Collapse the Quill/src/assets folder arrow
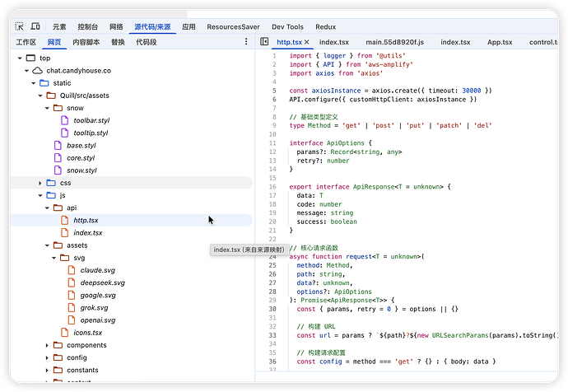Image resolution: width=568 pixels, height=392 pixels. point(40,96)
